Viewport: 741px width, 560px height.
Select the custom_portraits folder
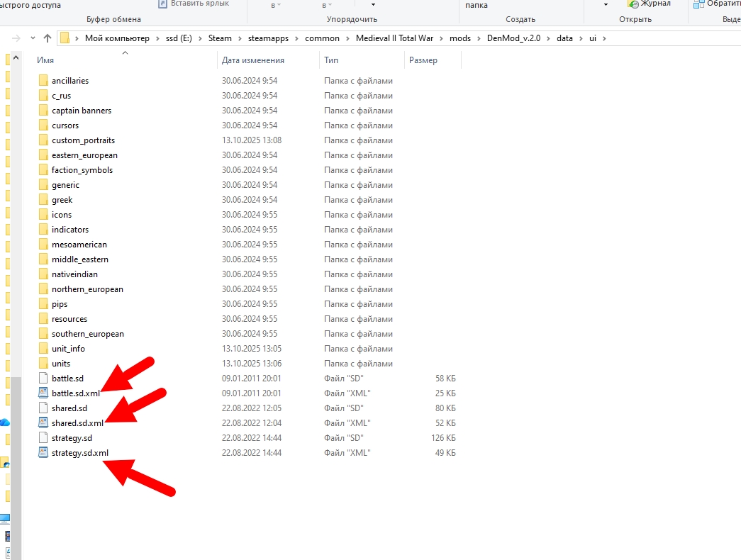pyautogui.click(x=83, y=140)
